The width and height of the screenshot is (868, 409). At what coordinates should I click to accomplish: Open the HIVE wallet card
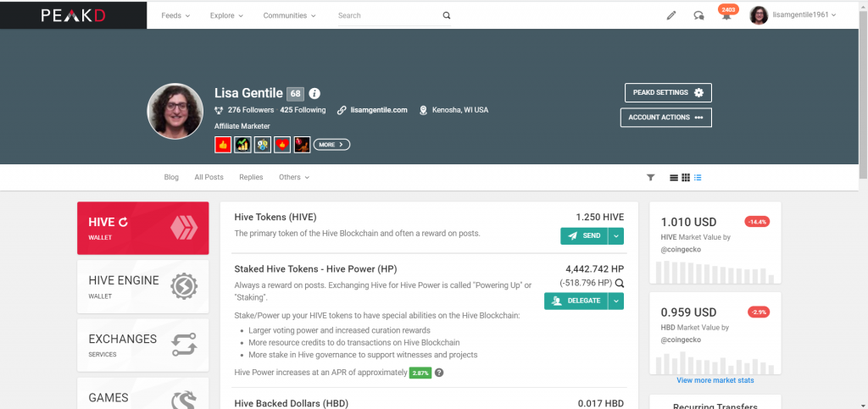point(142,229)
